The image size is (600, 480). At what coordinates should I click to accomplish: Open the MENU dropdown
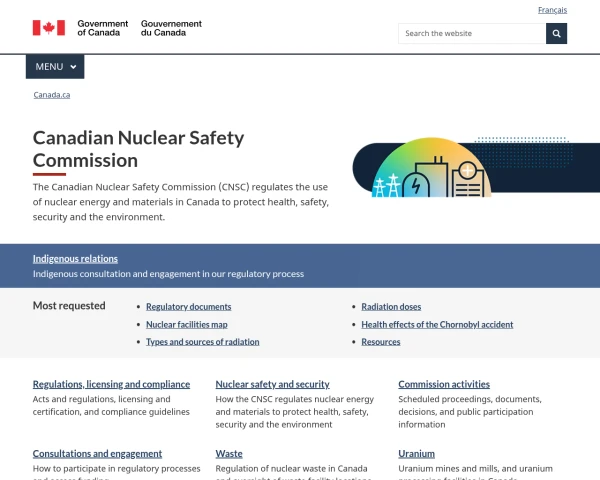55,67
